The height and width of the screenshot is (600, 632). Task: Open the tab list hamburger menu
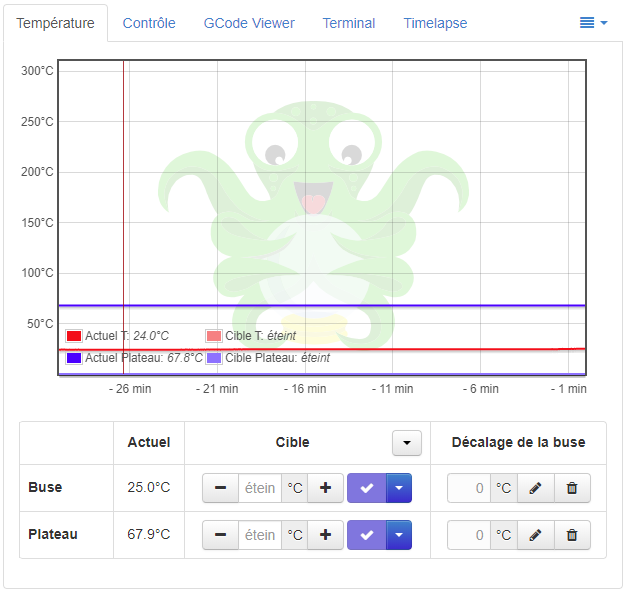click(x=593, y=23)
